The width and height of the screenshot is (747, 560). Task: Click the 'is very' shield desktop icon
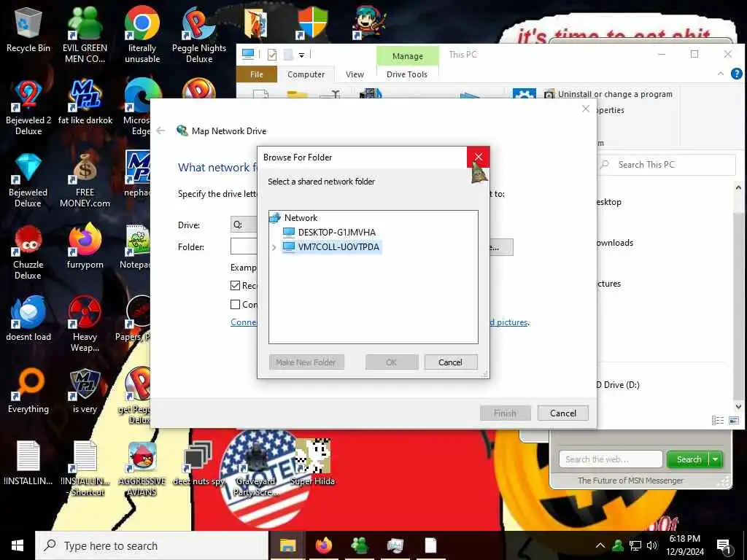point(85,392)
